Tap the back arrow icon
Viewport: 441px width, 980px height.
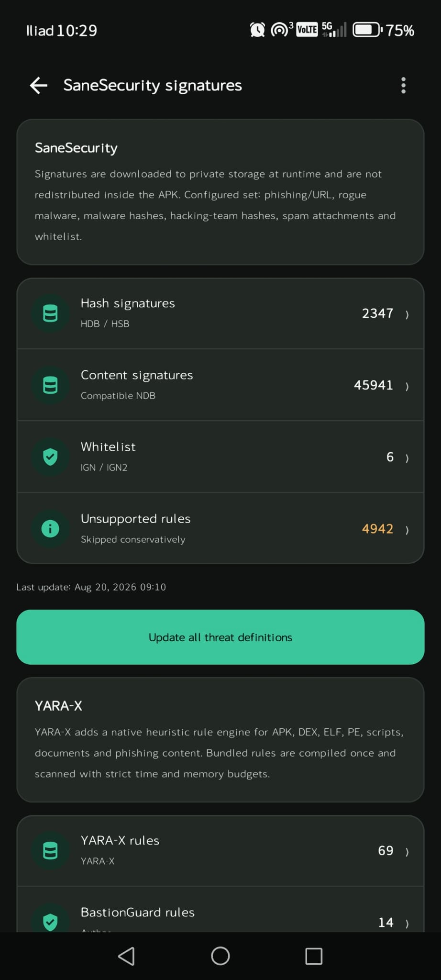(x=38, y=86)
